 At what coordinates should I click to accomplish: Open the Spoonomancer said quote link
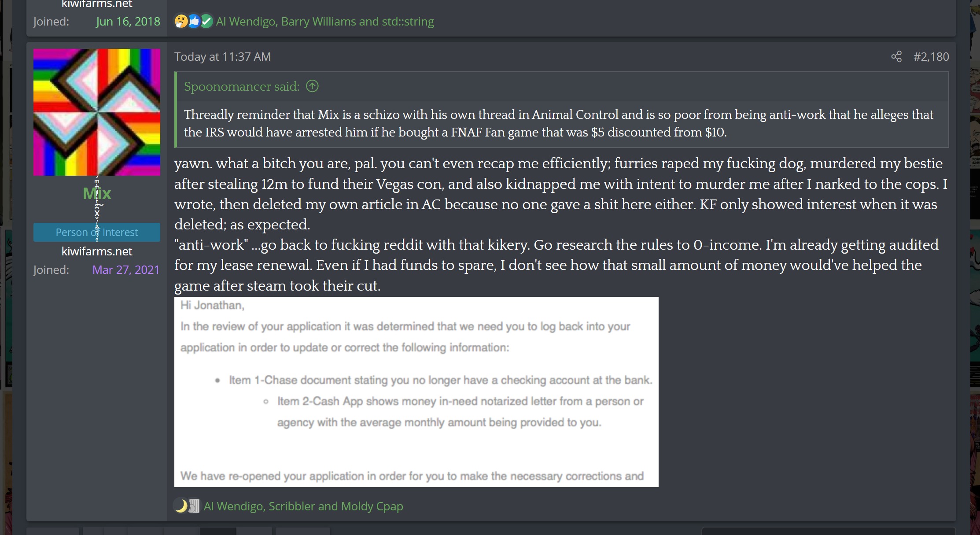coord(242,86)
